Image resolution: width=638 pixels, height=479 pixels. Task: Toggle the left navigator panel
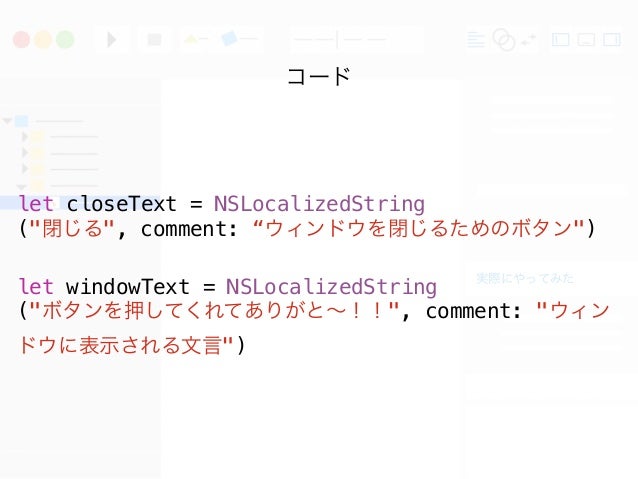[560, 39]
